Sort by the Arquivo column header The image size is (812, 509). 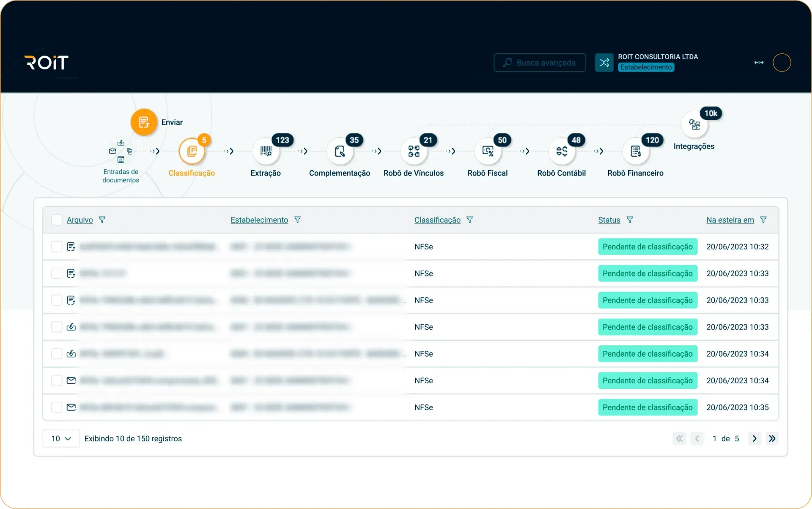pos(80,220)
